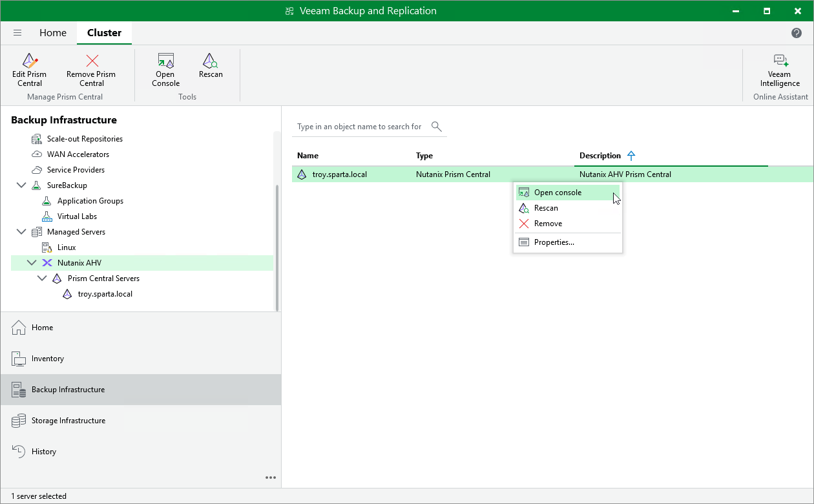This screenshot has width=814, height=504.
Task: Click Open console menu entry icon
Action: (x=524, y=193)
